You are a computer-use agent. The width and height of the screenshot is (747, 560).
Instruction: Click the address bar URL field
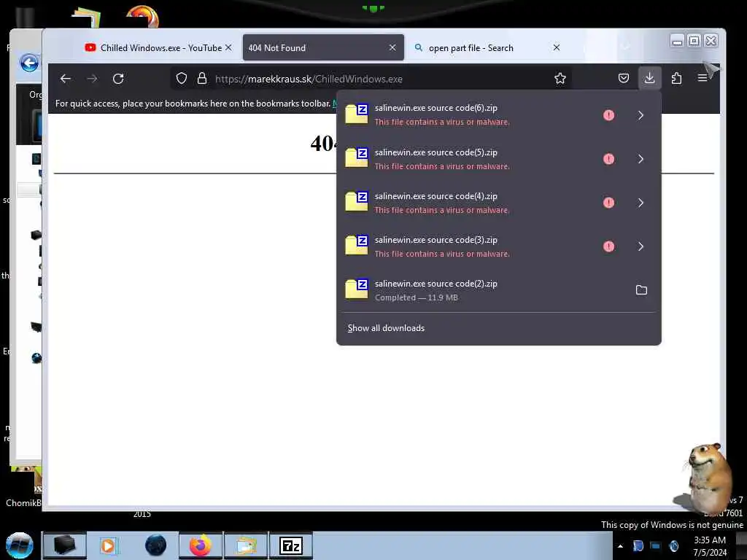tap(371, 79)
